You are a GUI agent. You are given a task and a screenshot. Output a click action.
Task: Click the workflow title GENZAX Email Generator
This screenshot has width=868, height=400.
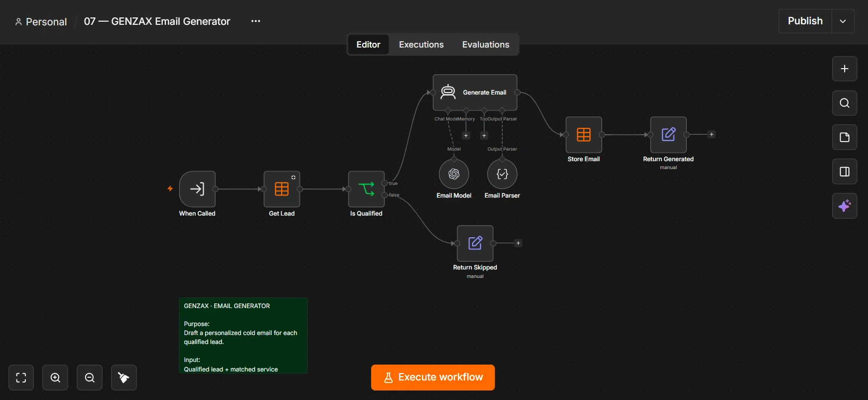point(157,22)
